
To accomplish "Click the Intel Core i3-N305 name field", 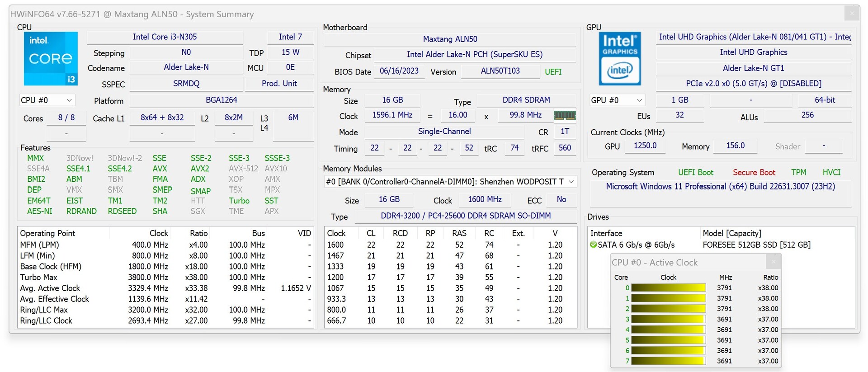I will (165, 37).
